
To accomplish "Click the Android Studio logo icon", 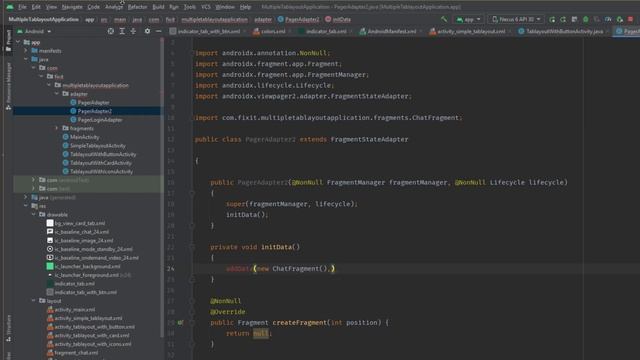I will (9, 7).
